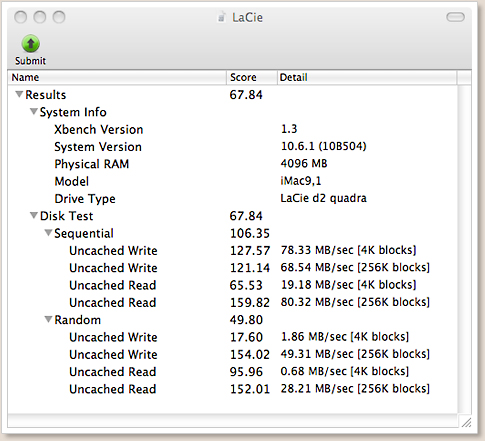Click the vertical scrollbar track
This screenshot has width=485, height=441.
point(465,249)
